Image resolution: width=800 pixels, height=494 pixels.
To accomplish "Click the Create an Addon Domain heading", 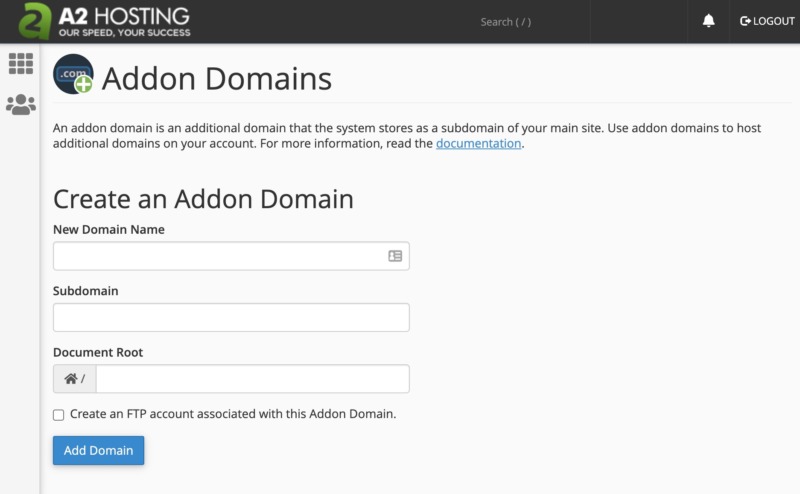I will pos(203,198).
